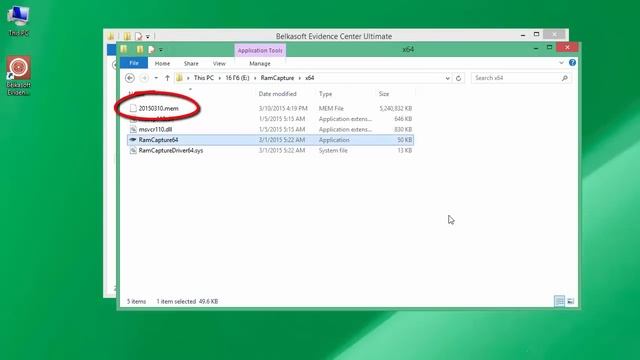Click Properties quick access toolbar icon

click(x=151, y=50)
